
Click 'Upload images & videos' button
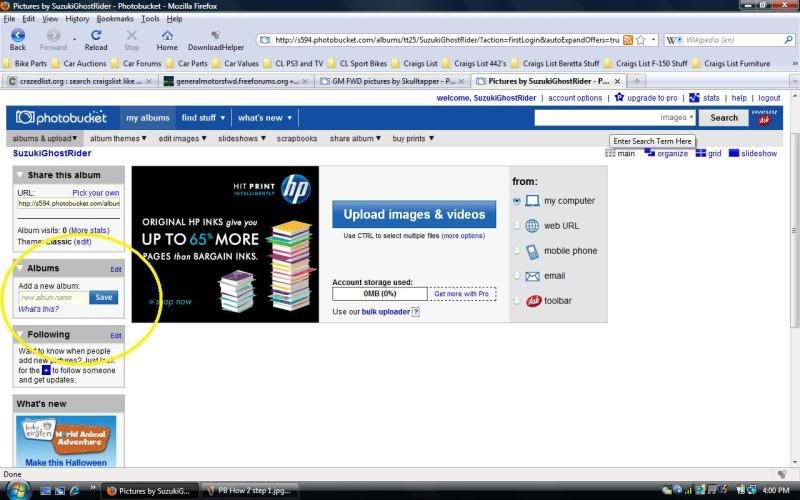pyautogui.click(x=414, y=214)
